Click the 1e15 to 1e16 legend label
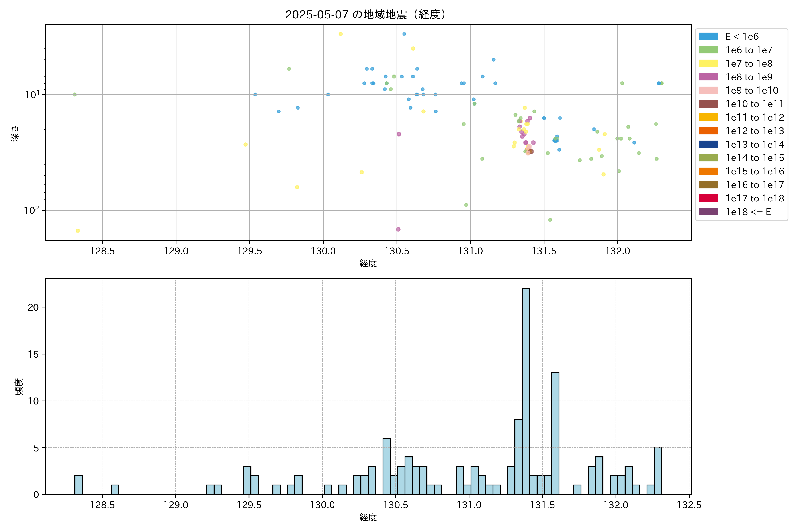The image size is (798, 532). (755, 171)
